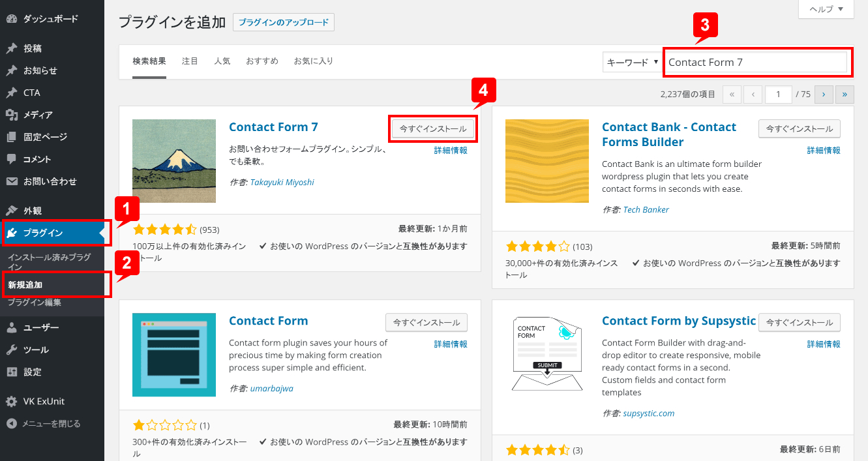This screenshot has height=461, width=868.
Task: Open 詳細情報 for Contact Form 7
Action: click(x=451, y=151)
